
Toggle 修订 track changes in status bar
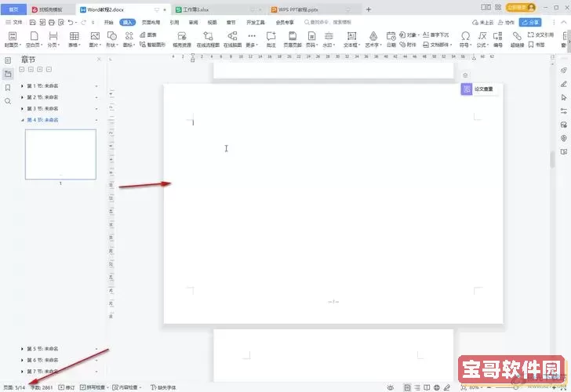(67, 387)
